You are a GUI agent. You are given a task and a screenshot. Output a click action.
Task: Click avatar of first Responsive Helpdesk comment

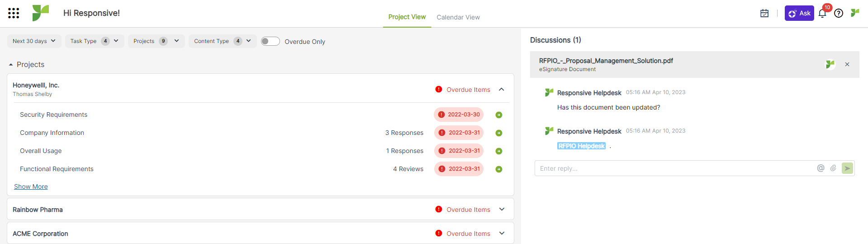(549, 92)
